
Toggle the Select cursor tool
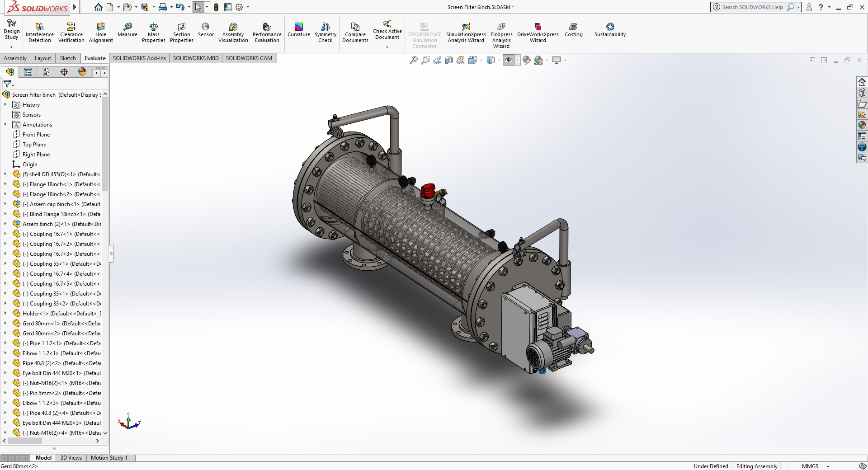(x=198, y=7)
